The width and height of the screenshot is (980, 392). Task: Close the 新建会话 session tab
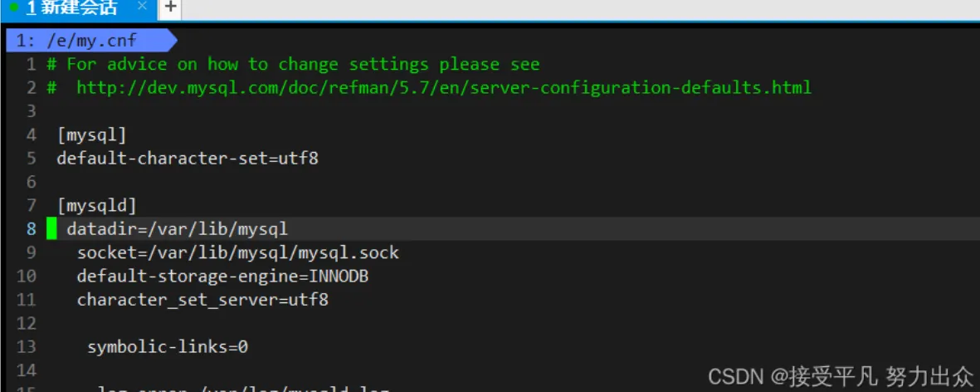142,7
